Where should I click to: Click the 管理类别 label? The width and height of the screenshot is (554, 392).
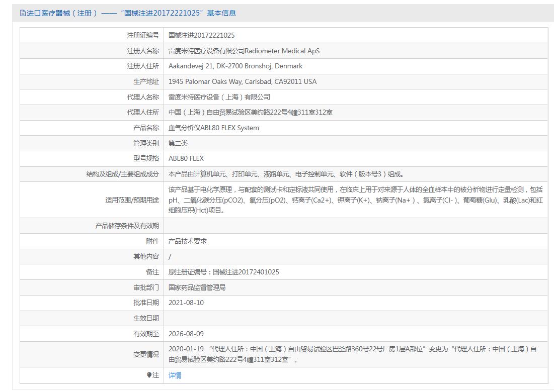tap(146, 143)
